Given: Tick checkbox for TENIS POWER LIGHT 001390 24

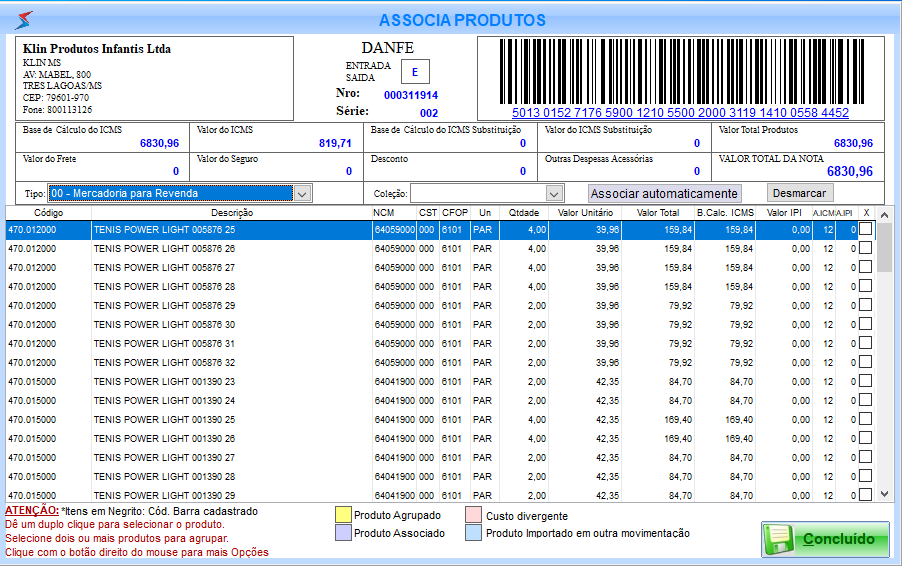Looking at the screenshot, I should [865, 400].
